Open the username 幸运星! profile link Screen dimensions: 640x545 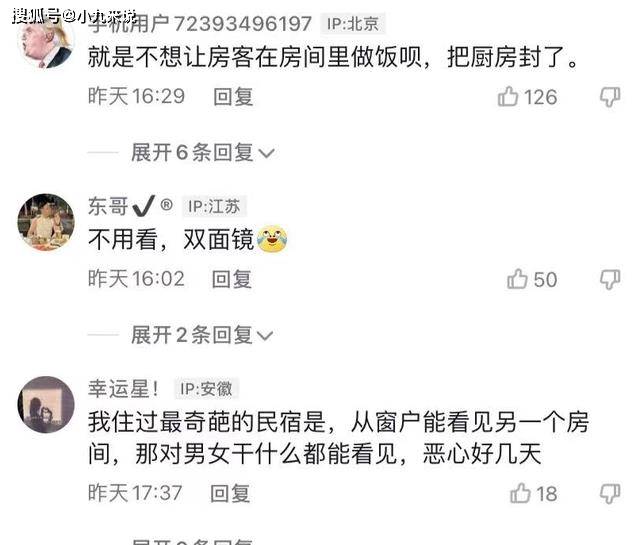124,389
